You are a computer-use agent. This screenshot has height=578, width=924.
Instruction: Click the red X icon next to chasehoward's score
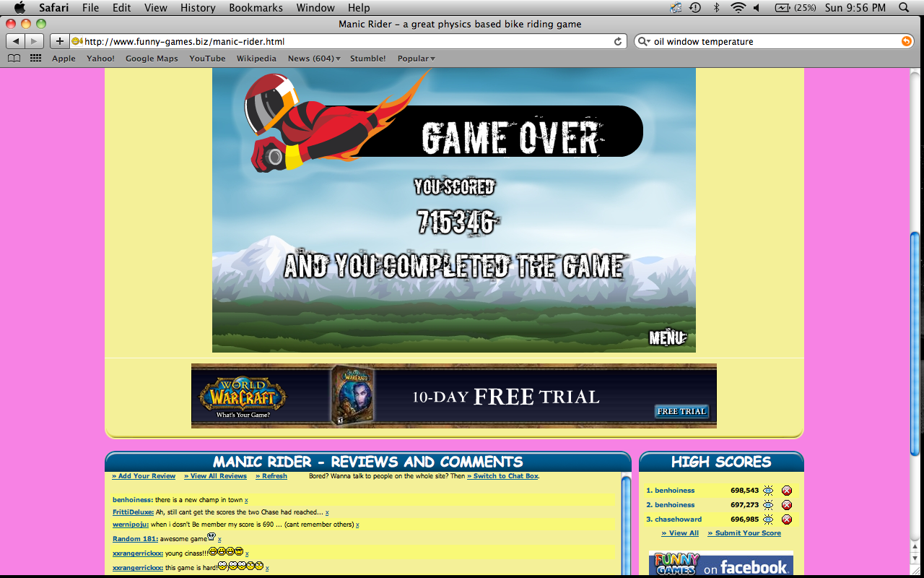pyautogui.click(x=786, y=519)
